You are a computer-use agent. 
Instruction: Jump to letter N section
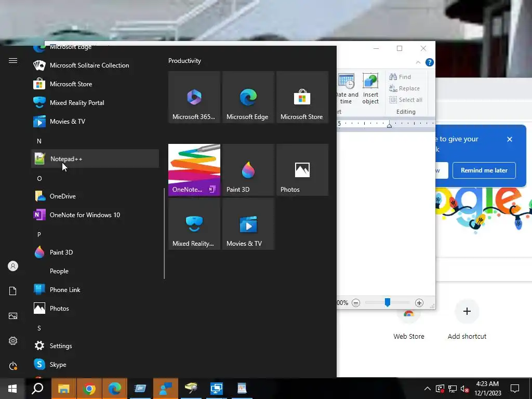[x=39, y=141]
